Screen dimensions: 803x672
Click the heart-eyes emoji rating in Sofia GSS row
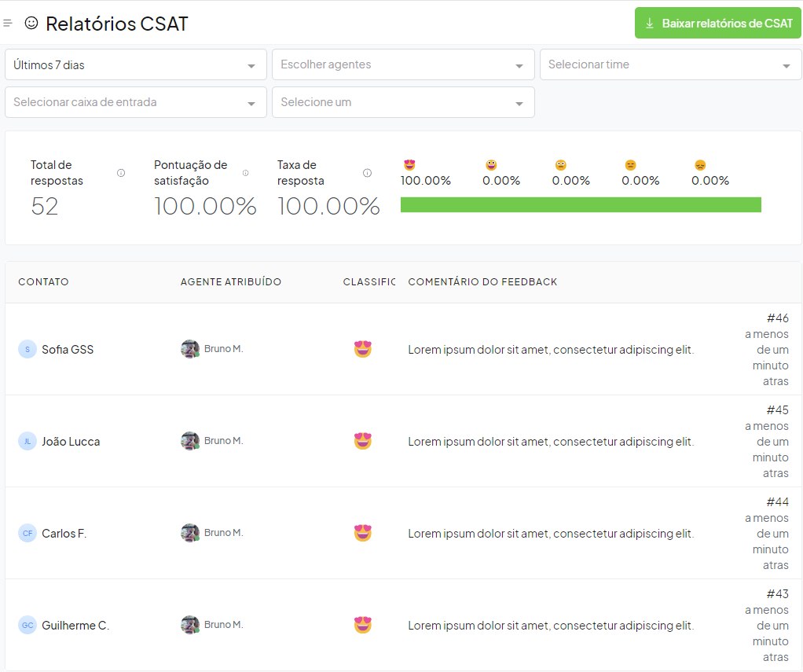point(362,349)
